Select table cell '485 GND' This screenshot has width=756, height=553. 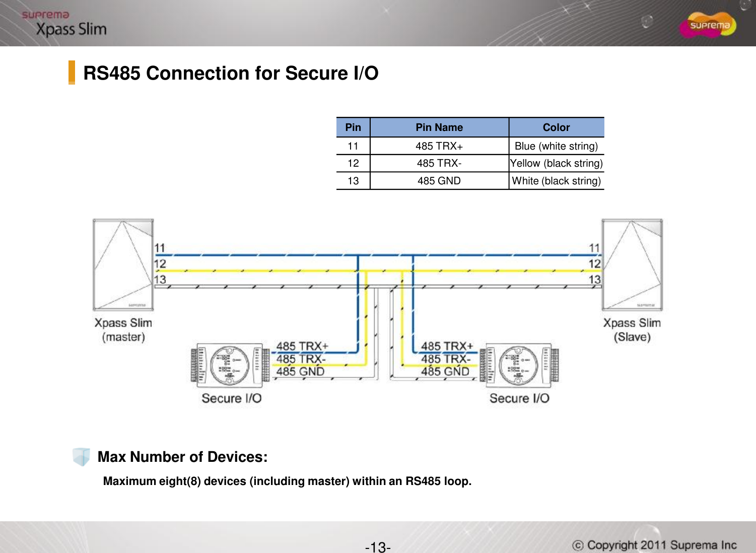click(439, 181)
